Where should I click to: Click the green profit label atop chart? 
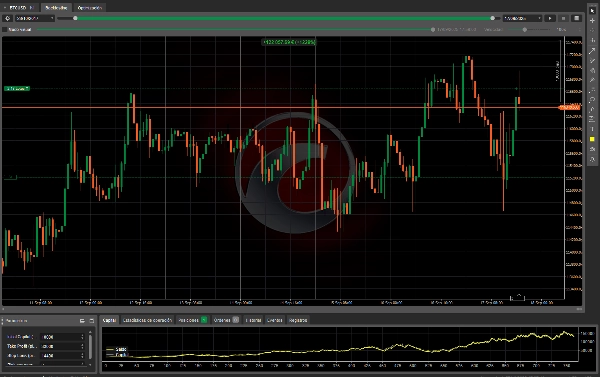289,42
